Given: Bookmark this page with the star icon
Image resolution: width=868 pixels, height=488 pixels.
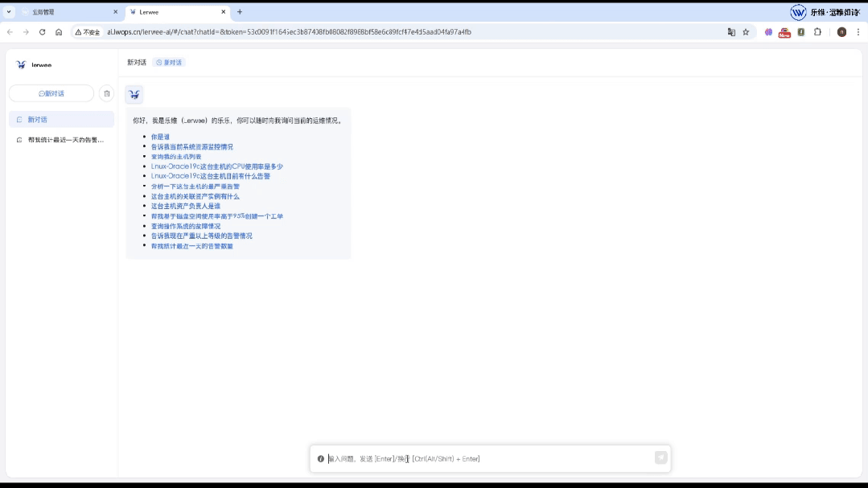Looking at the screenshot, I should (x=746, y=32).
